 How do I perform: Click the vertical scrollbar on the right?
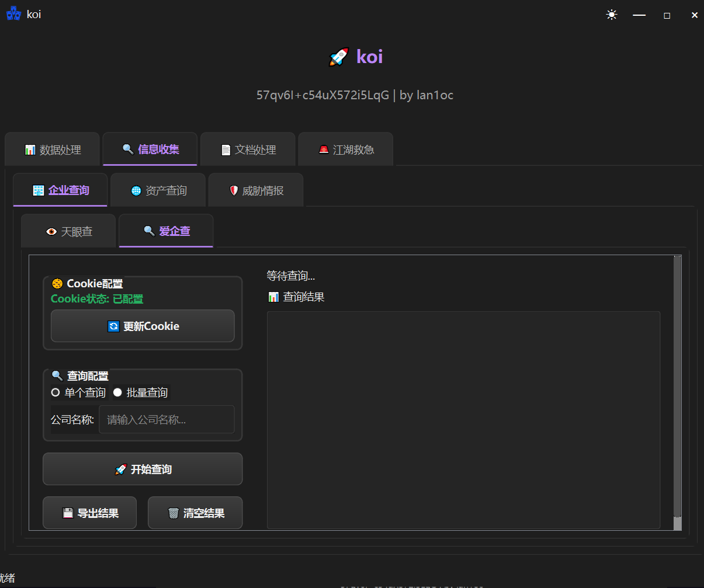click(677, 385)
